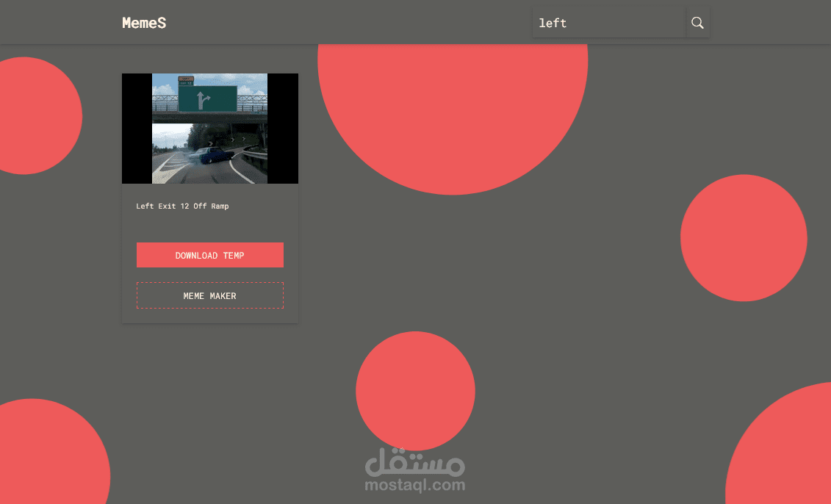Open the MEME MAKER button

click(x=210, y=295)
